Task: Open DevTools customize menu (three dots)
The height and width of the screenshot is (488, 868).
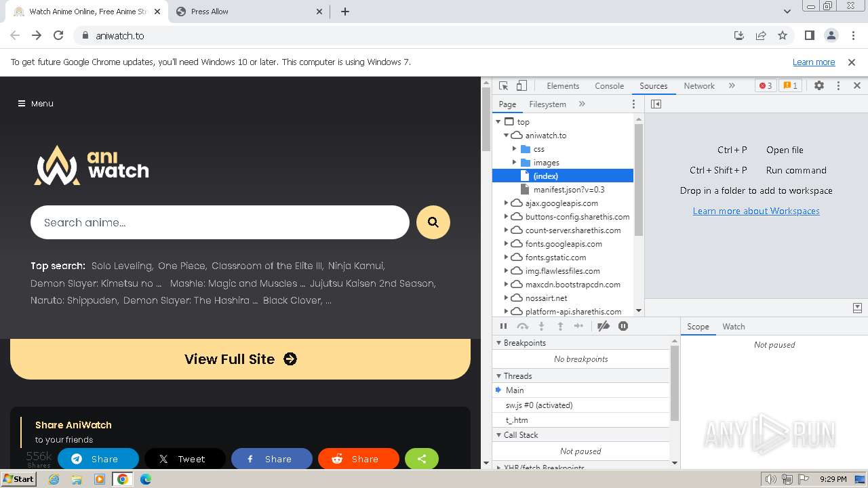Action: tap(838, 86)
